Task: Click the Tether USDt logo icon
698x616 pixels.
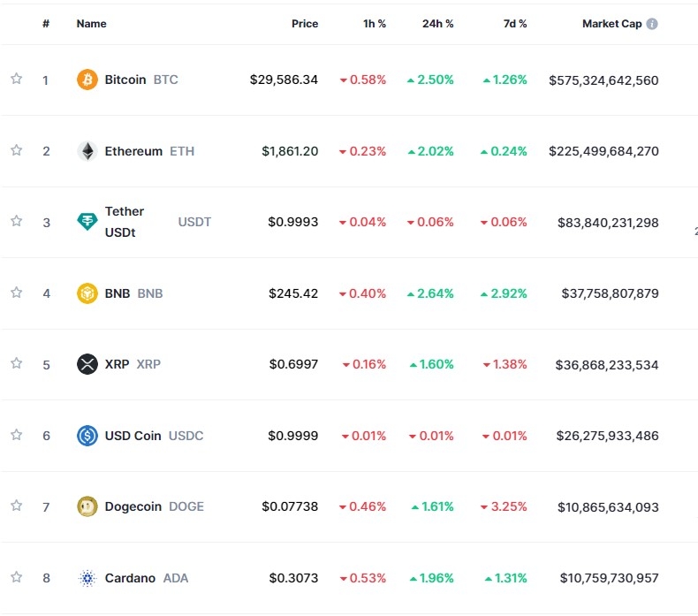Action: (x=87, y=222)
